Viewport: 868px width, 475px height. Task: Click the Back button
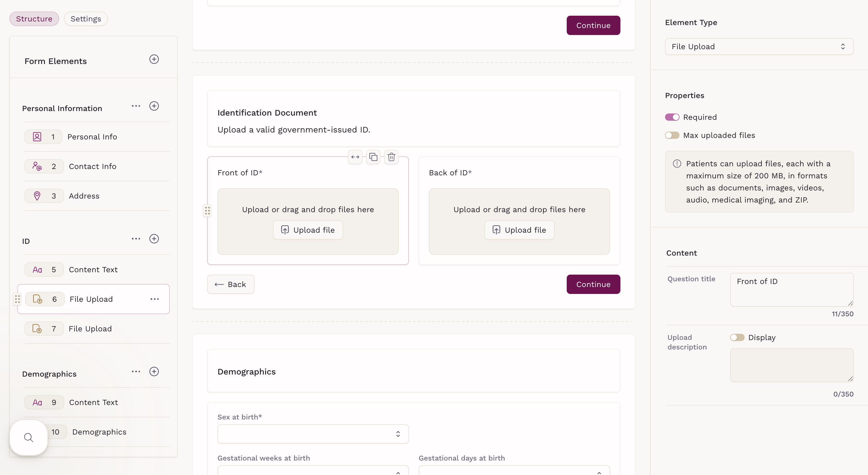click(230, 285)
